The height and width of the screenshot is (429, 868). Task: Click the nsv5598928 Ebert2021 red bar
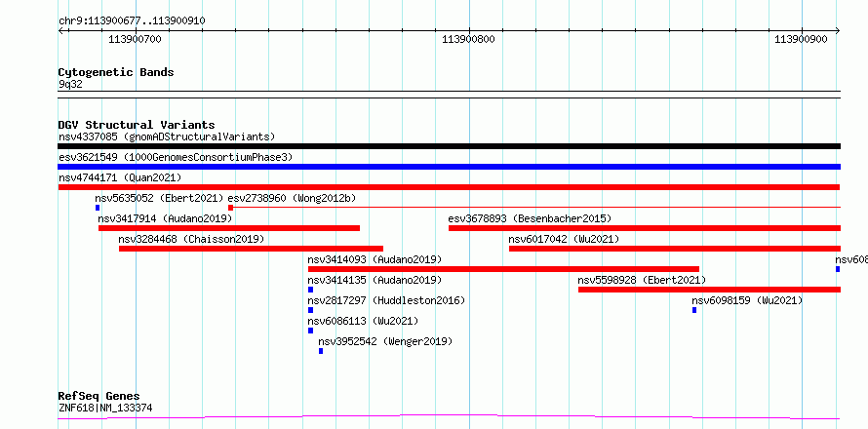point(709,290)
